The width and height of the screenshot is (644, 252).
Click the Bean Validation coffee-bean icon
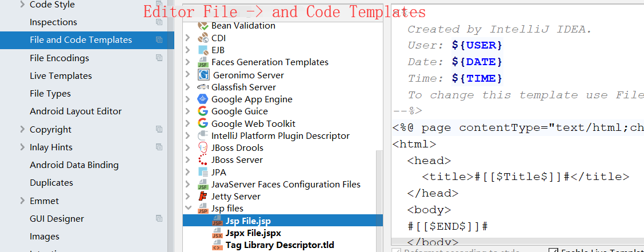pyautogui.click(x=203, y=26)
